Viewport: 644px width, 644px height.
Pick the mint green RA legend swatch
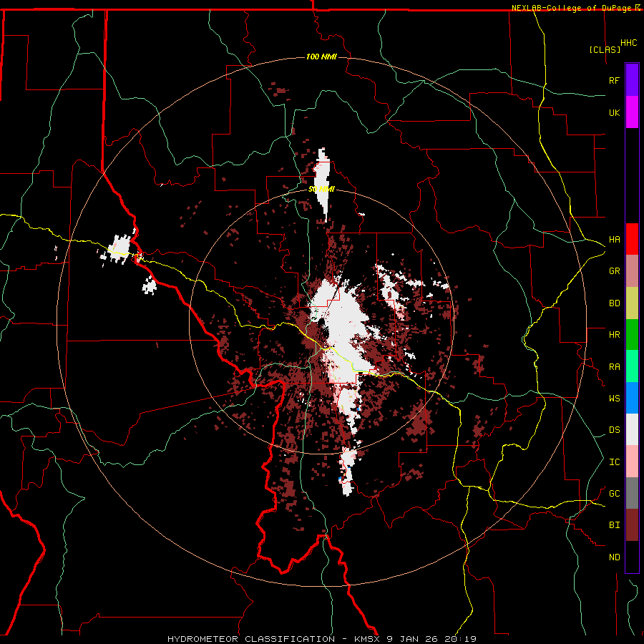632,366
